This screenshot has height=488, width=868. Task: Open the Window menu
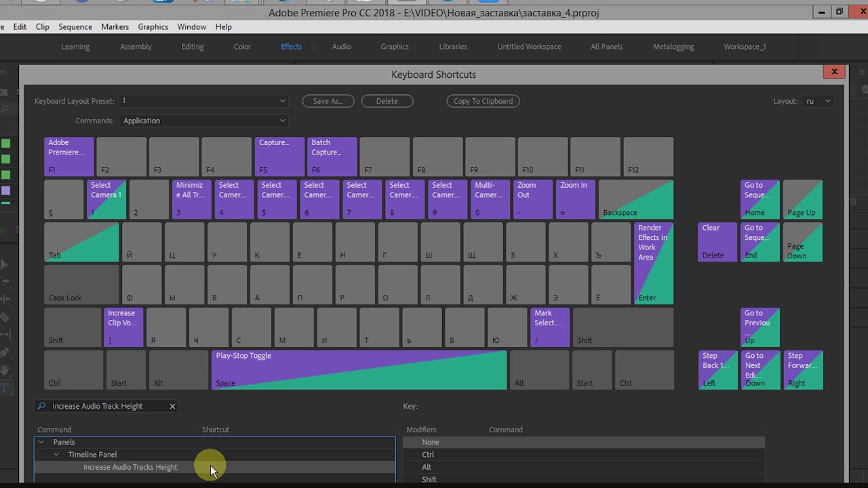point(192,26)
